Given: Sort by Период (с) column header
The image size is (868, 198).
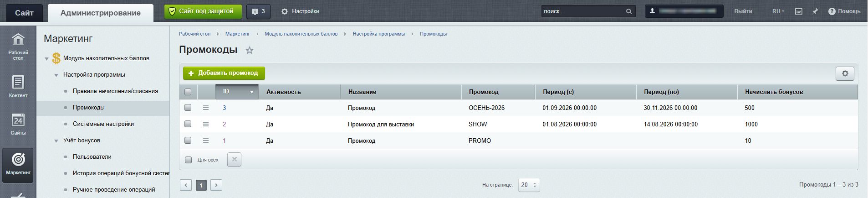Looking at the screenshot, I should click(586, 92).
